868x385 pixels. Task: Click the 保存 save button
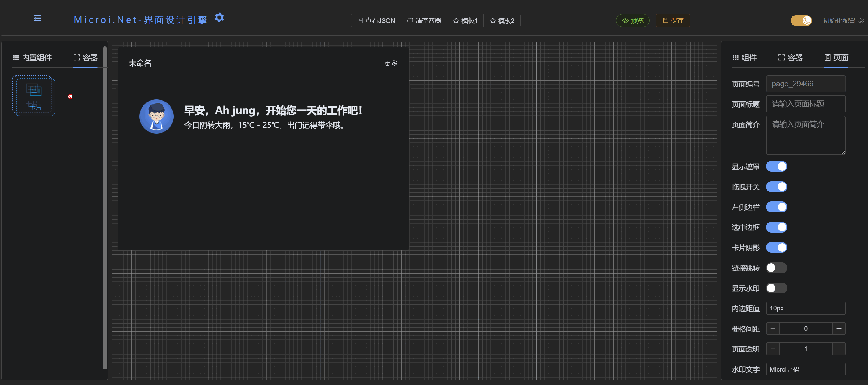[672, 20]
